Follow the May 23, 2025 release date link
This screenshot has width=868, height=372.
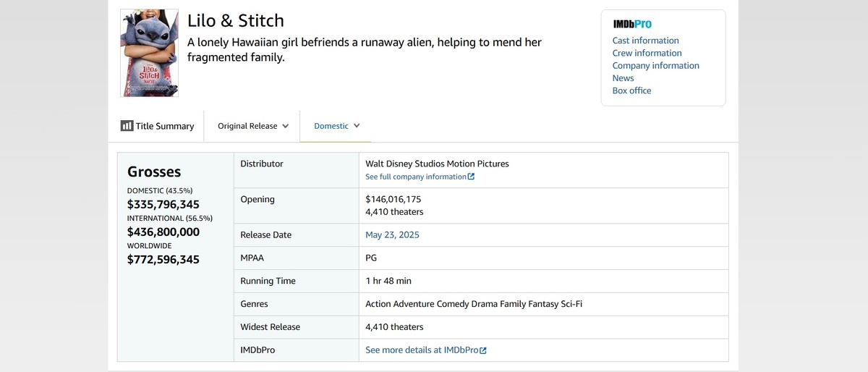pos(392,235)
